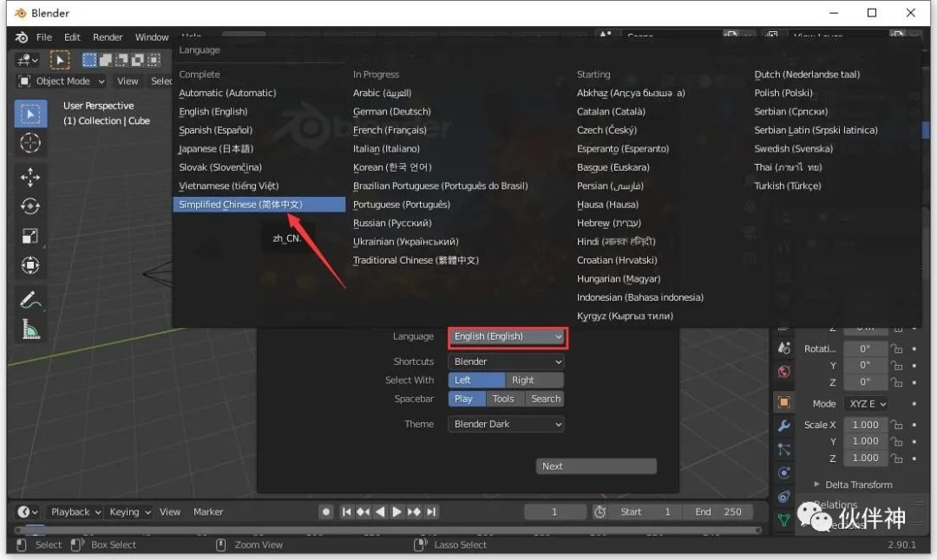This screenshot has height=560, width=937.
Task: Toggle auto keying record button
Action: 325,511
